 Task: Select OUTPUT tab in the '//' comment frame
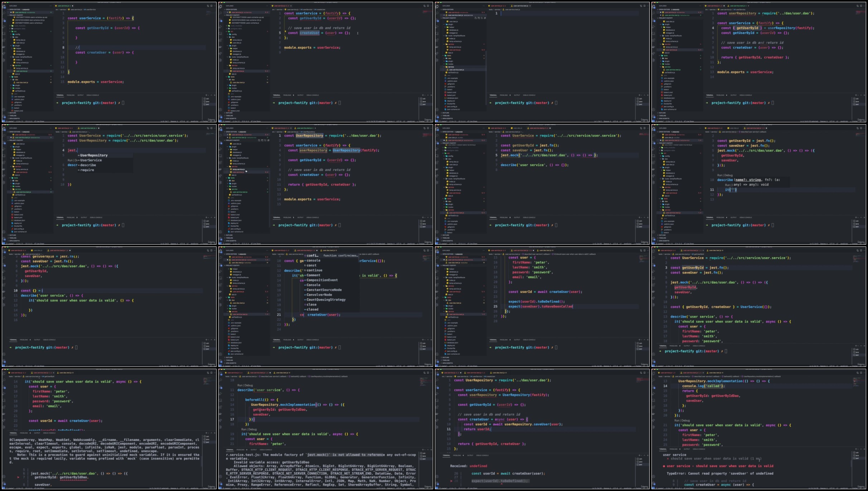click(81, 95)
